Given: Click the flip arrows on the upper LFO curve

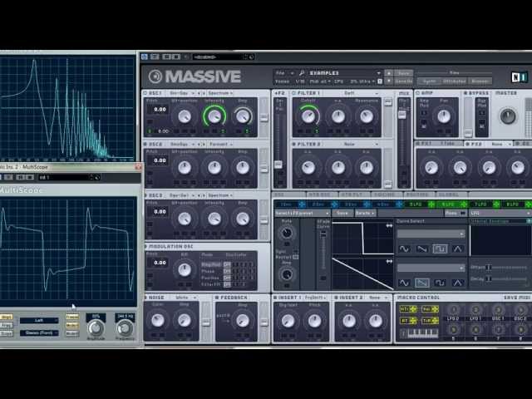Looking at the screenshot, I should tap(389, 225).
